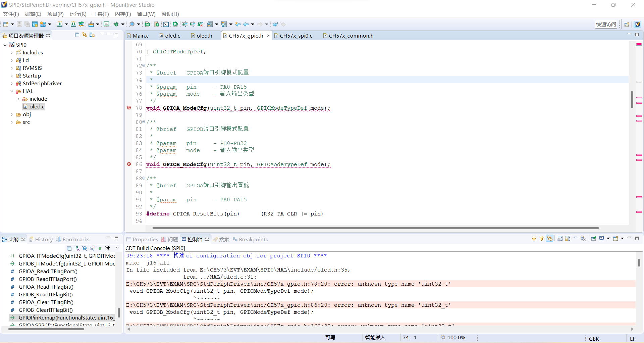This screenshot has width=644, height=343.
Task: Click the MounRiver perspective icon
Action: (638, 24)
